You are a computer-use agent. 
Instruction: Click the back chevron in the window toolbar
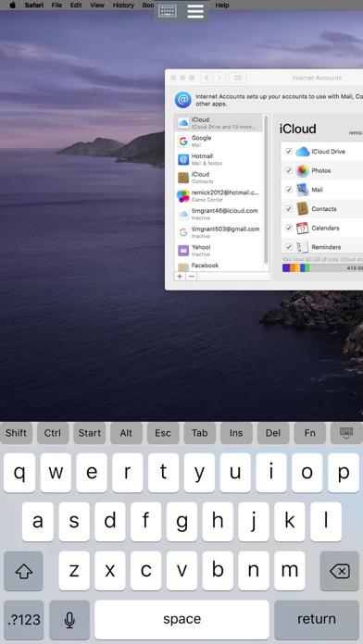pos(207,77)
